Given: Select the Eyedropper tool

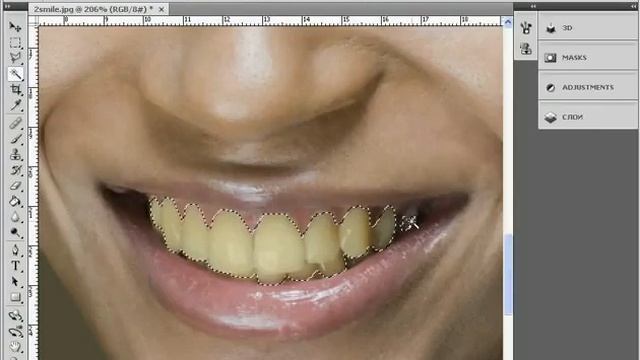Looking at the screenshot, I should point(15,105).
